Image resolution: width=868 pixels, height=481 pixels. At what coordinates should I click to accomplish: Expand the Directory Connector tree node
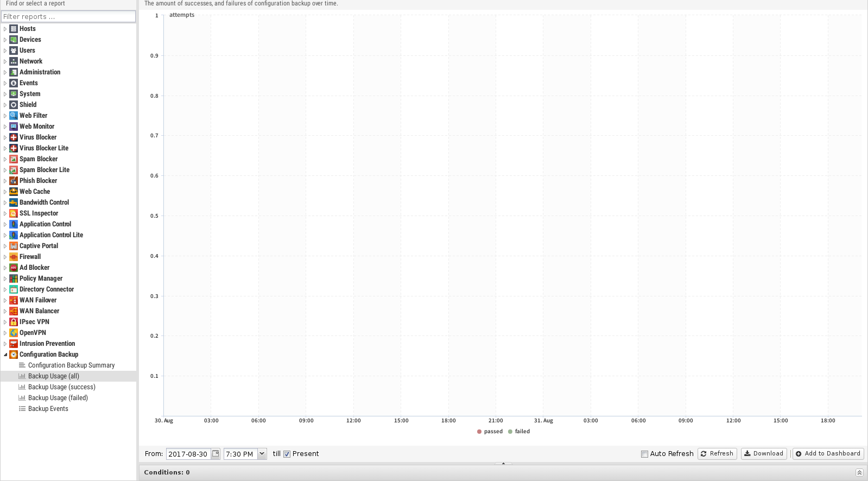pyautogui.click(x=5, y=289)
